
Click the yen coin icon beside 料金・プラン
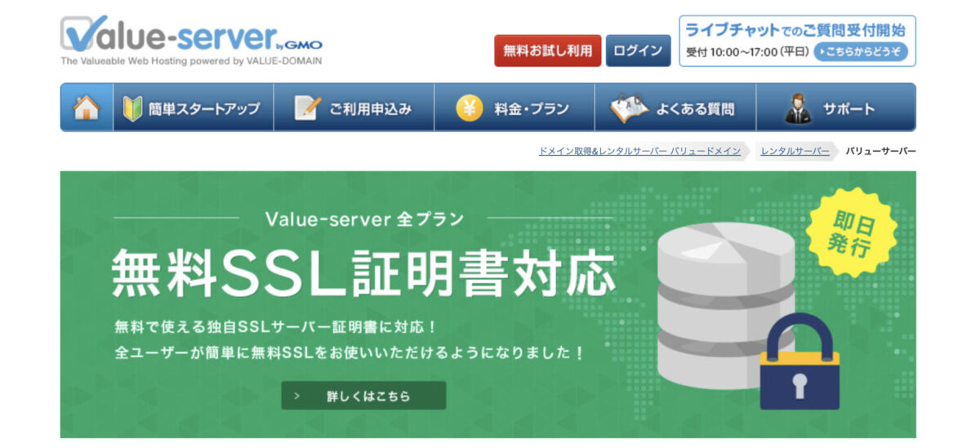pyautogui.click(x=469, y=108)
